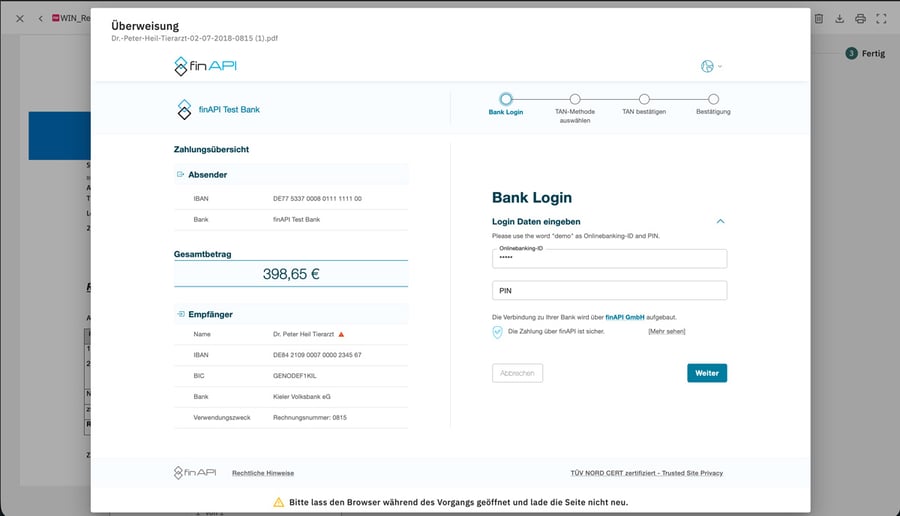The width and height of the screenshot is (900, 516).
Task: Select the Bestätigung step circle
Action: coord(713,99)
